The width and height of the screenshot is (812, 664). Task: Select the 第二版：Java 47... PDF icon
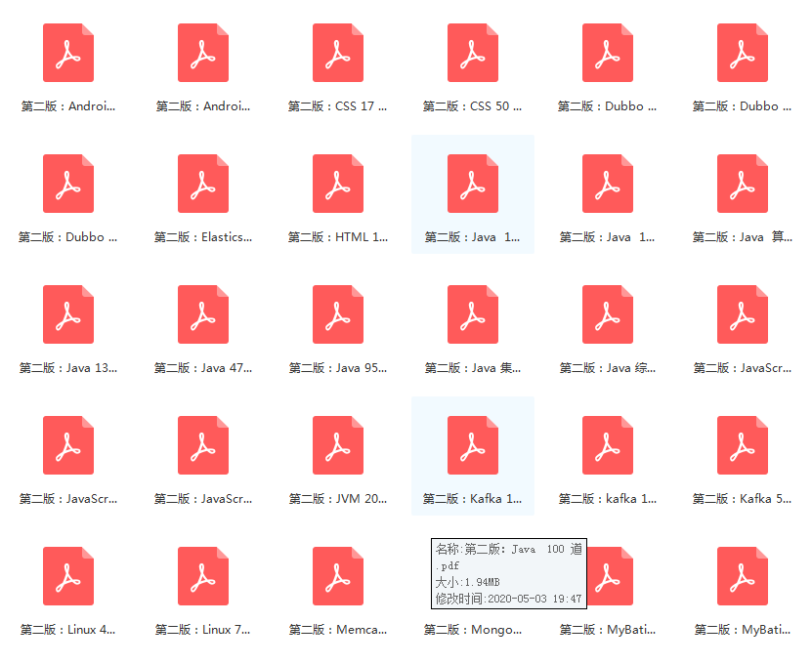click(203, 314)
